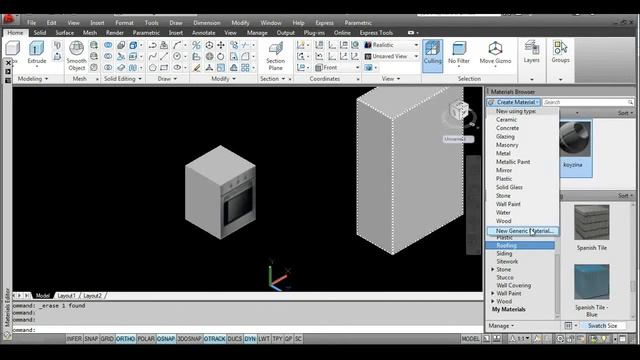Click the command line input
Viewport: 640px width, 360px height.
point(248,329)
